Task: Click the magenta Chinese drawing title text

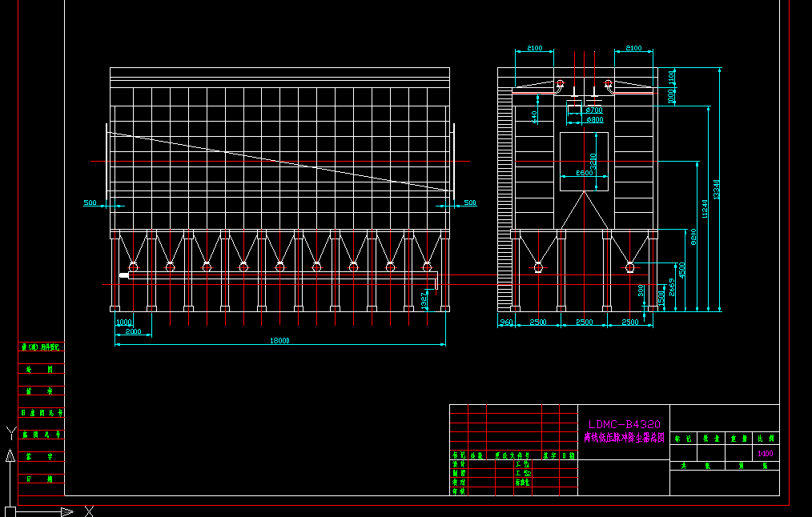Action: 624,438
